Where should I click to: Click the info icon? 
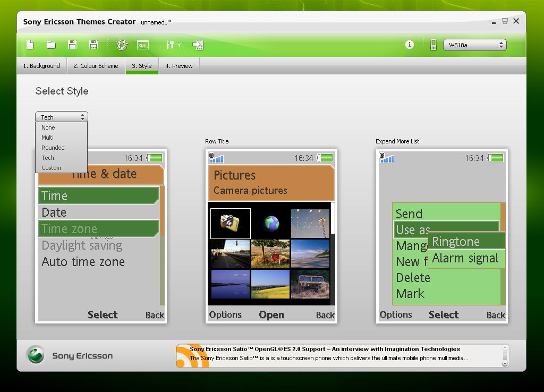tap(410, 45)
